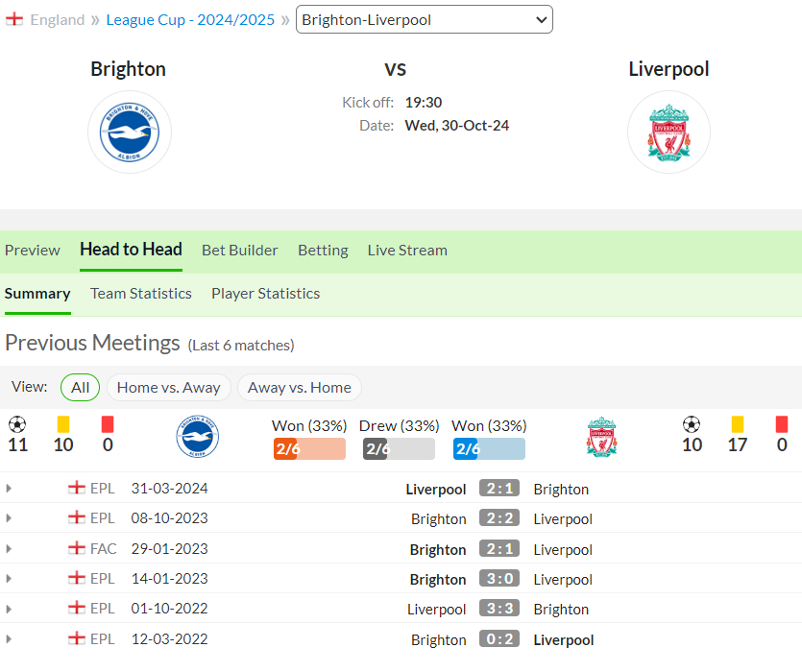Click Liverpool's yellow card icon
The height and width of the screenshot is (672, 802).
tap(738, 424)
